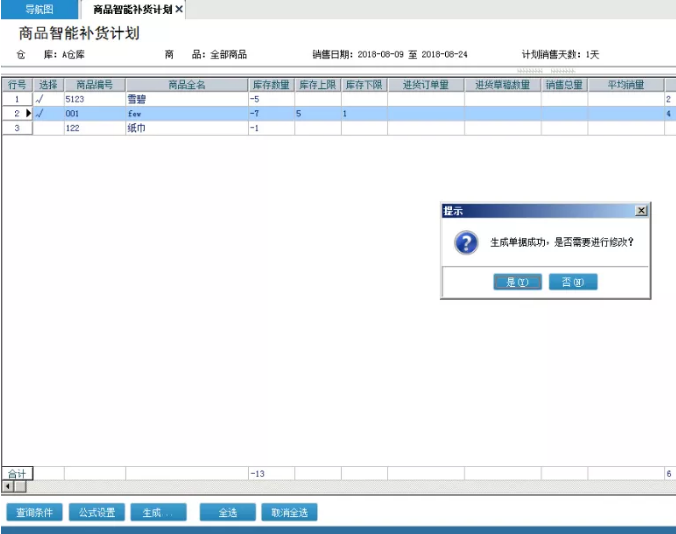Select stock lower limit cell 1 in row few

click(x=364, y=114)
